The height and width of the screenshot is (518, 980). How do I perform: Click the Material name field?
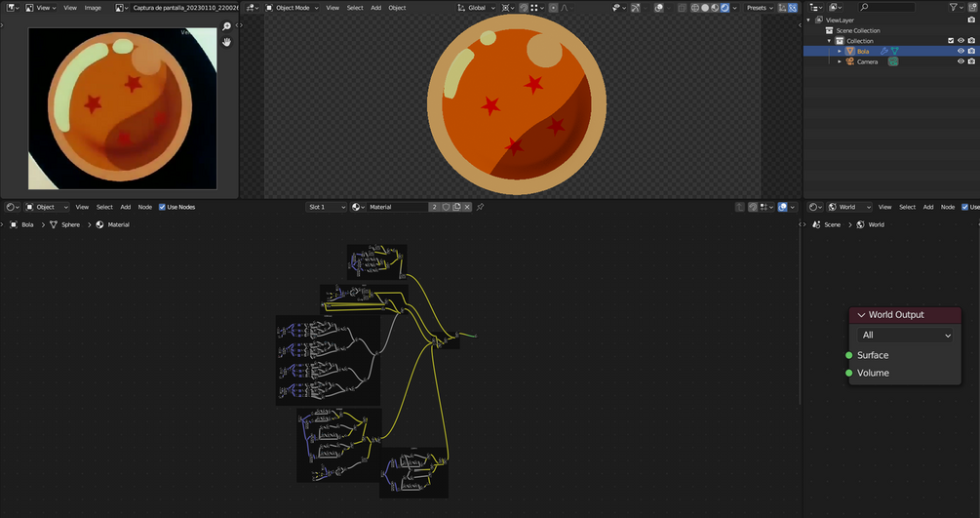point(398,207)
